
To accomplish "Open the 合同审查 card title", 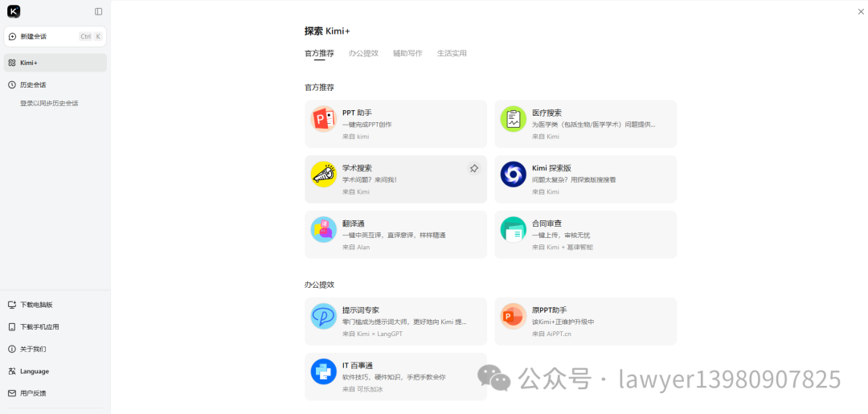I will point(547,223).
